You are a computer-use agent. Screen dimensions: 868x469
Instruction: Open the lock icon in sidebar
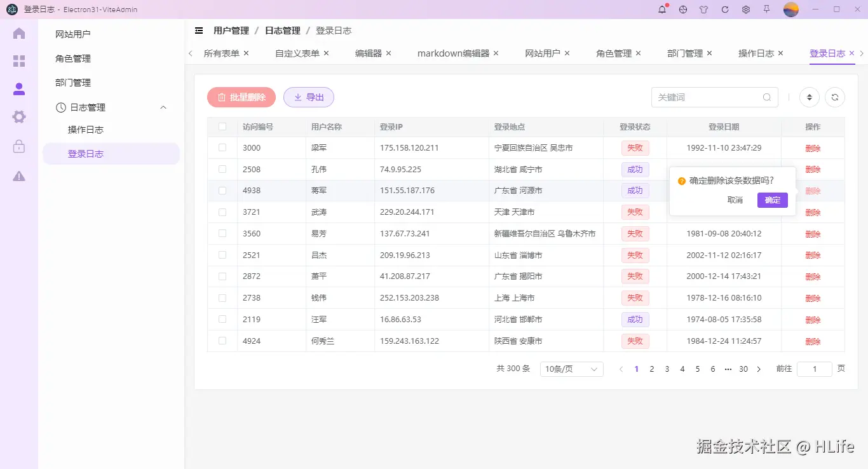(19, 146)
